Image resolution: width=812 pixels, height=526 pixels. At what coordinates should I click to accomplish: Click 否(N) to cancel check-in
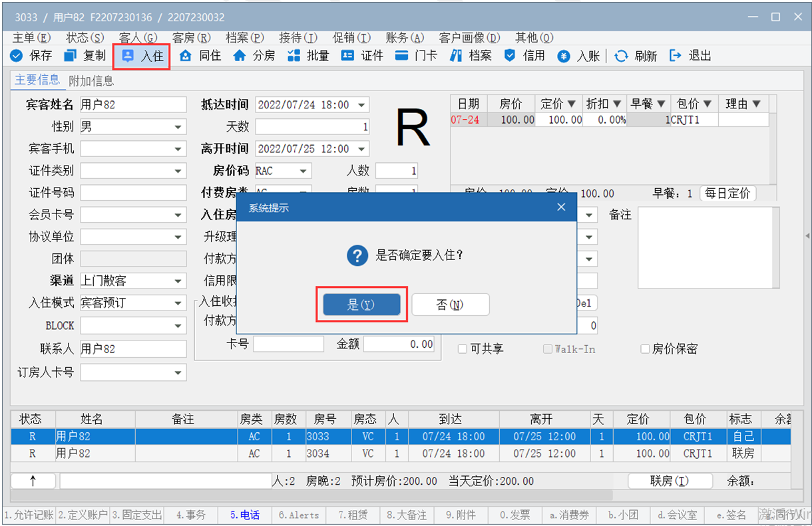(450, 305)
